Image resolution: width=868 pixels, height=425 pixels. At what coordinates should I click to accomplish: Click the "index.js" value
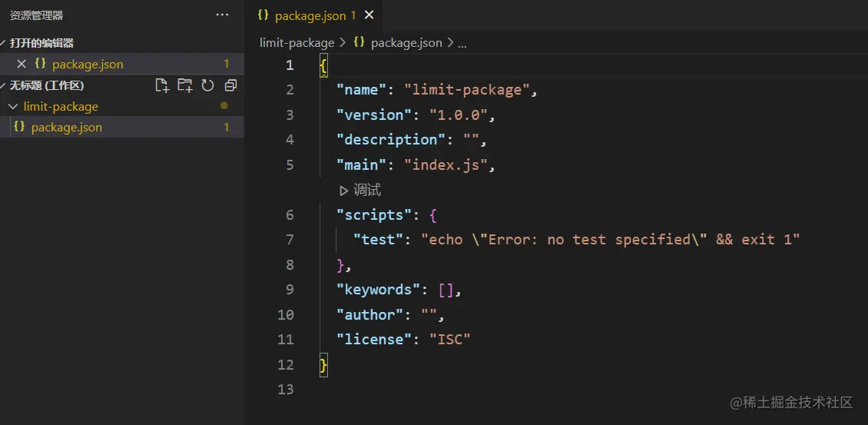click(x=446, y=165)
